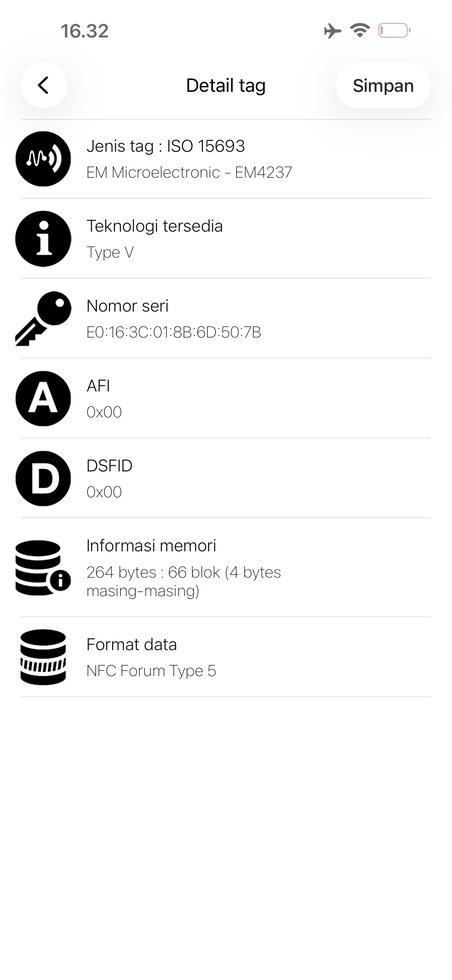452x980 pixels.
Task: Open the DSFID entry label
Action: click(x=110, y=466)
